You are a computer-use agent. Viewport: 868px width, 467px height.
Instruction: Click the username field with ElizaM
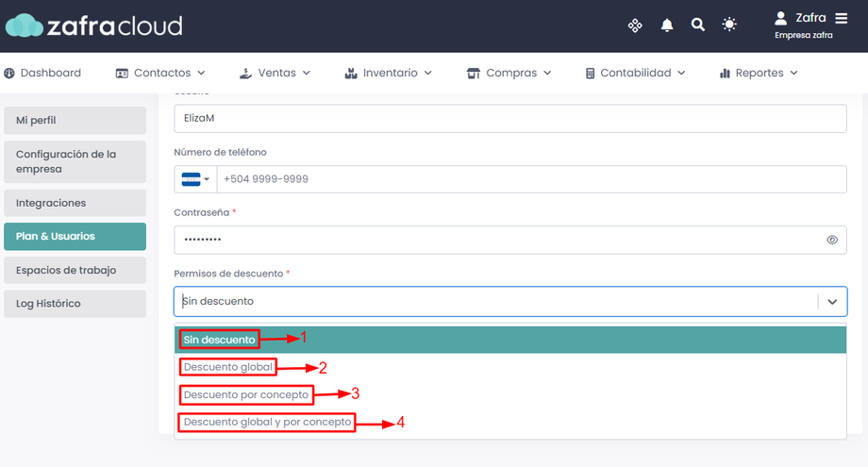tap(510, 119)
